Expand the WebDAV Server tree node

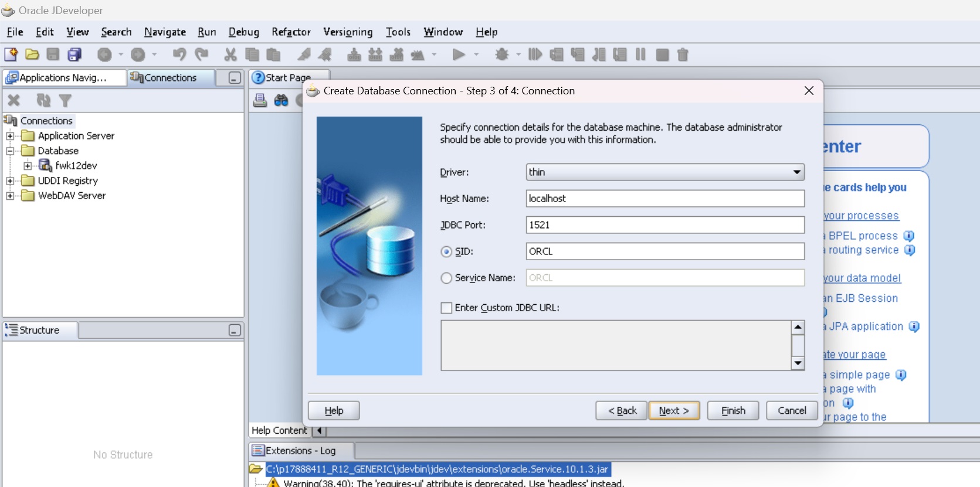click(x=10, y=196)
